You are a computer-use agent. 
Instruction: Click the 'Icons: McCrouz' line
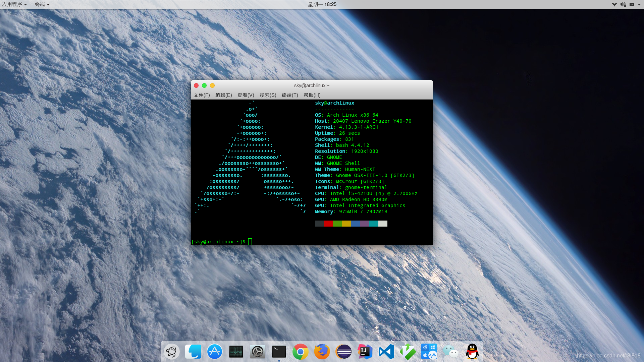tap(350, 181)
